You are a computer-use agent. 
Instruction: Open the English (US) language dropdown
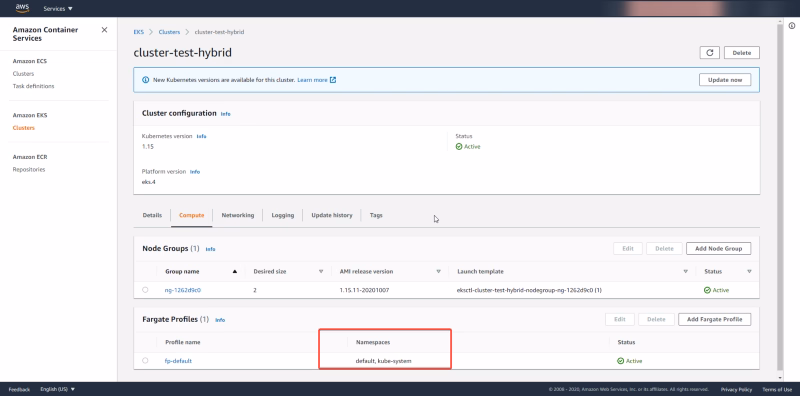click(58, 389)
